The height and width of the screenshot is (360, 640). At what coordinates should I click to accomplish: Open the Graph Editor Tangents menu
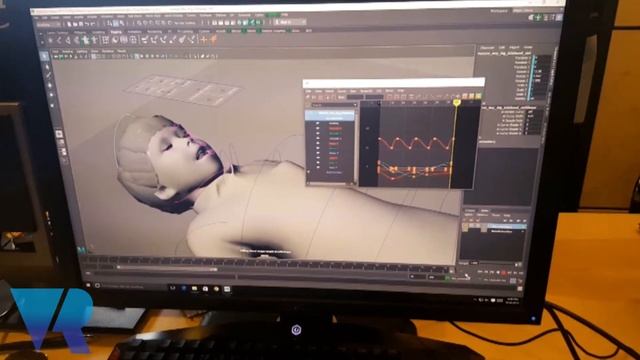click(x=366, y=91)
